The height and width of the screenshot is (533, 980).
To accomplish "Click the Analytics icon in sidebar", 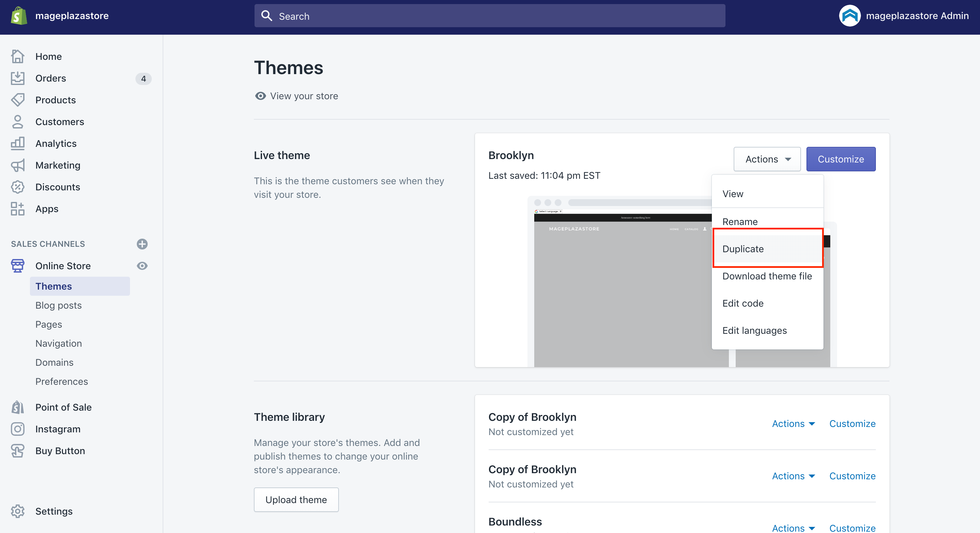I will [x=18, y=143].
